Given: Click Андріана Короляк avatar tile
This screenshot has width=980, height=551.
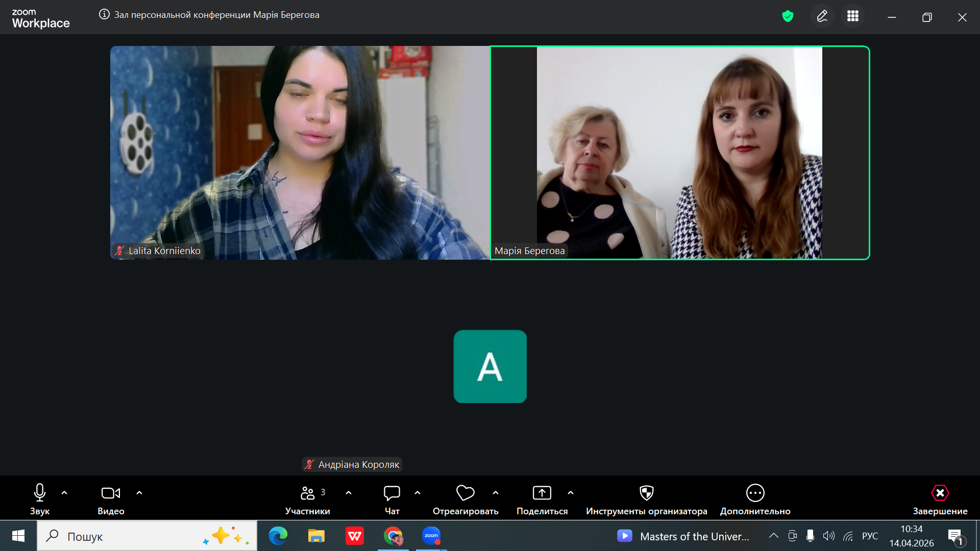Looking at the screenshot, I should (x=490, y=366).
